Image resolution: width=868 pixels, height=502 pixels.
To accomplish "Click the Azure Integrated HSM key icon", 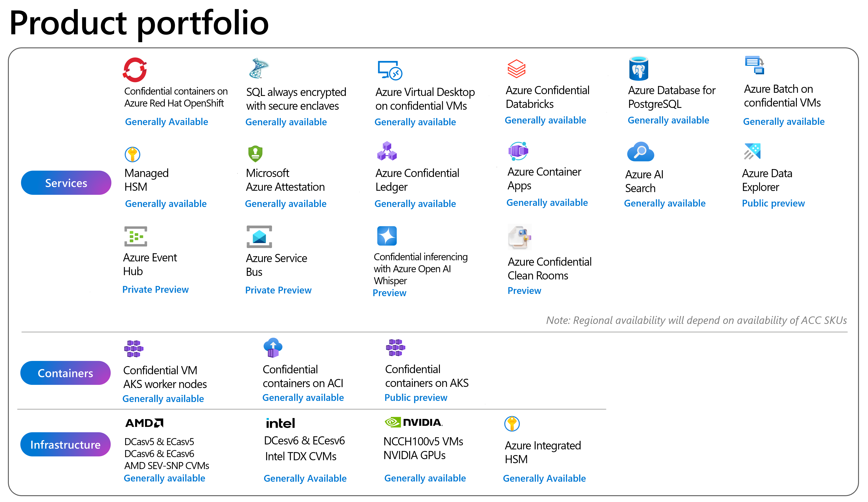I will [x=512, y=423].
